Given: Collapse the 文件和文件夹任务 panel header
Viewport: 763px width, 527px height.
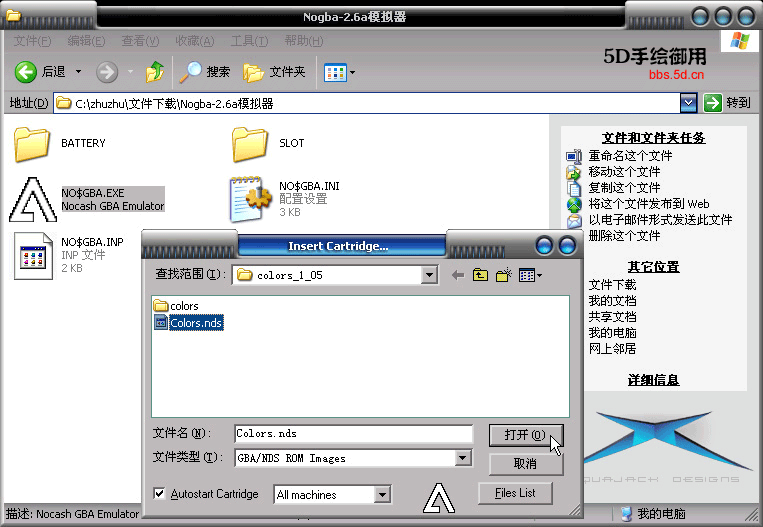Looking at the screenshot, I should click(654, 138).
